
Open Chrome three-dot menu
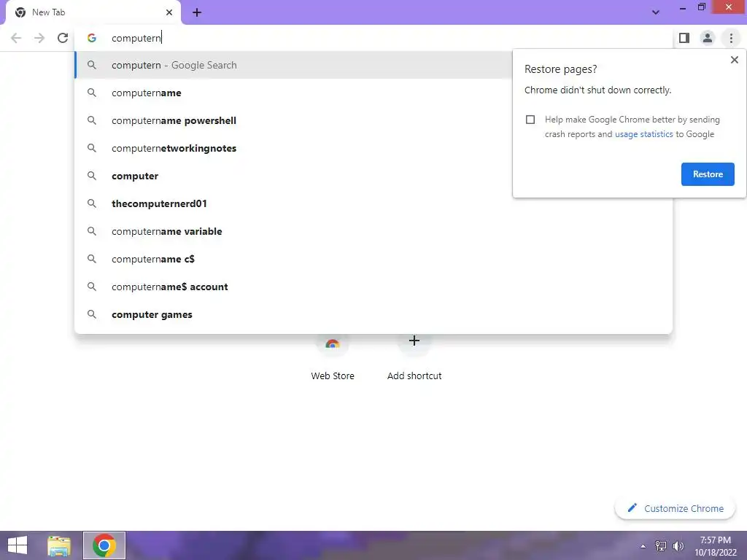[731, 38]
